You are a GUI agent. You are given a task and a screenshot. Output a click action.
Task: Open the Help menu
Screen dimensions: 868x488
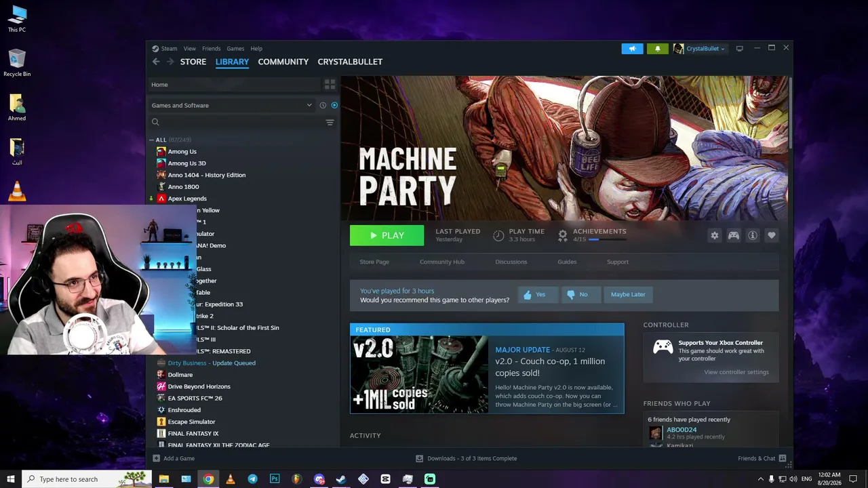[x=256, y=49]
